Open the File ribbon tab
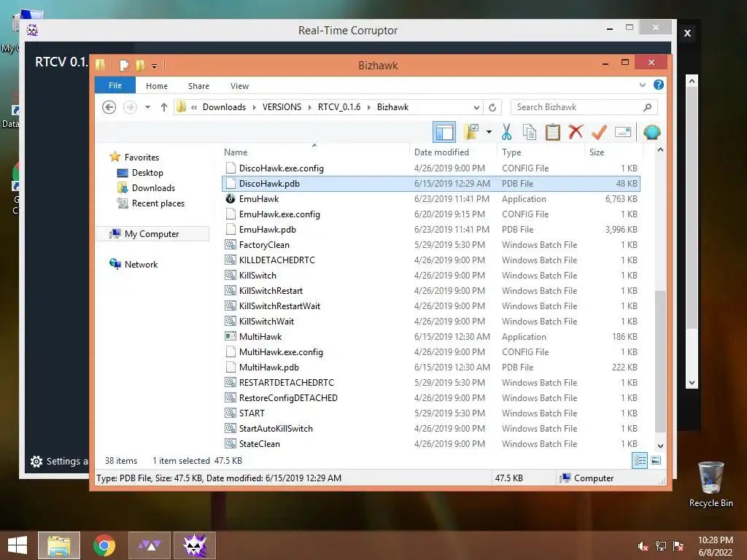This screenshot has width=747, height=560. click(115, 85)
